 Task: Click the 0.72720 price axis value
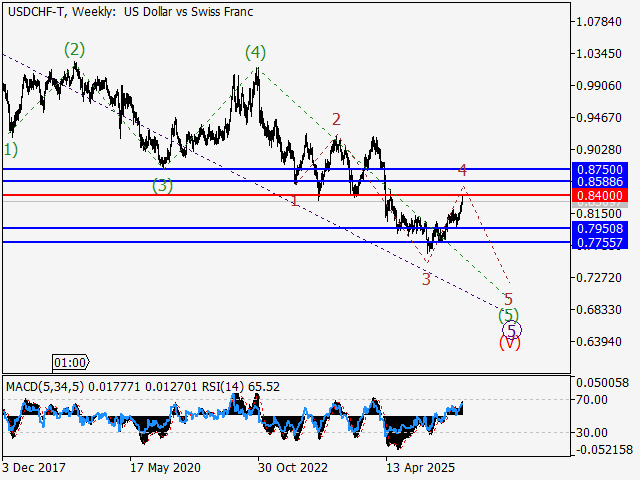click(x=599, y=278)
